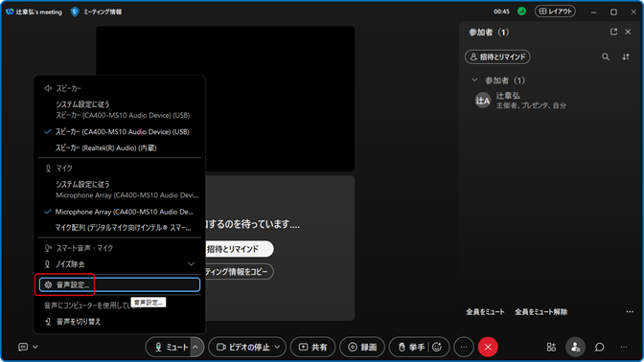Open more options in participants panel

click(630, 312)
